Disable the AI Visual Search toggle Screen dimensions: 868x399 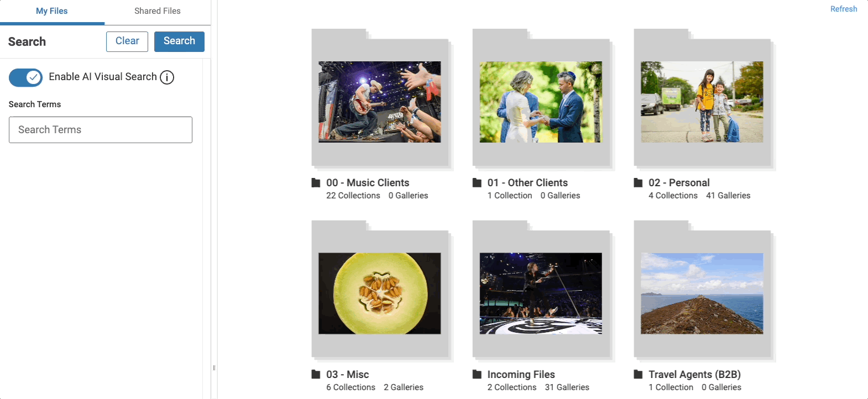(x=25, y=77)
